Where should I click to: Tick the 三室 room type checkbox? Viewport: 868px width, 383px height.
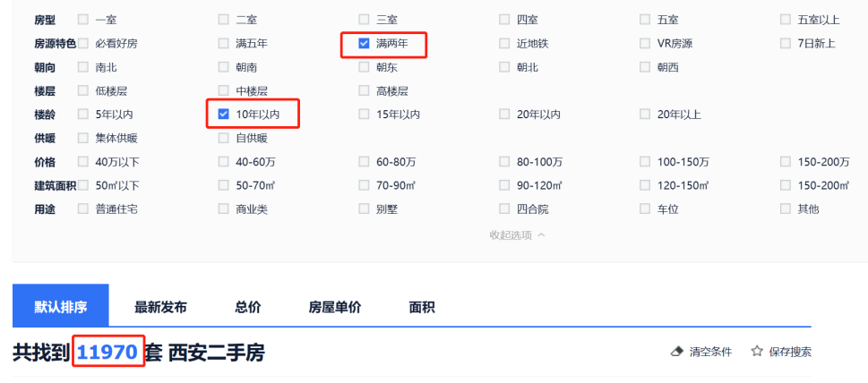[x=364, y=20]
